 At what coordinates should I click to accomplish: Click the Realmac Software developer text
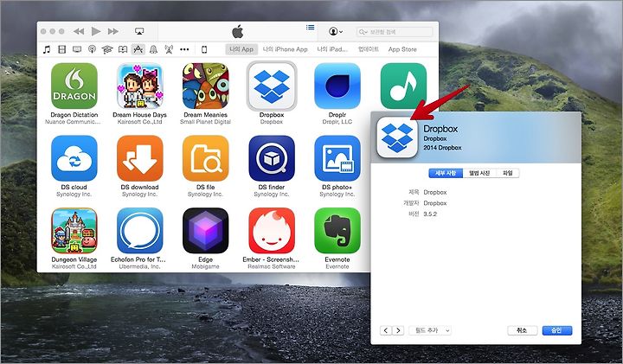pos(272,267)
